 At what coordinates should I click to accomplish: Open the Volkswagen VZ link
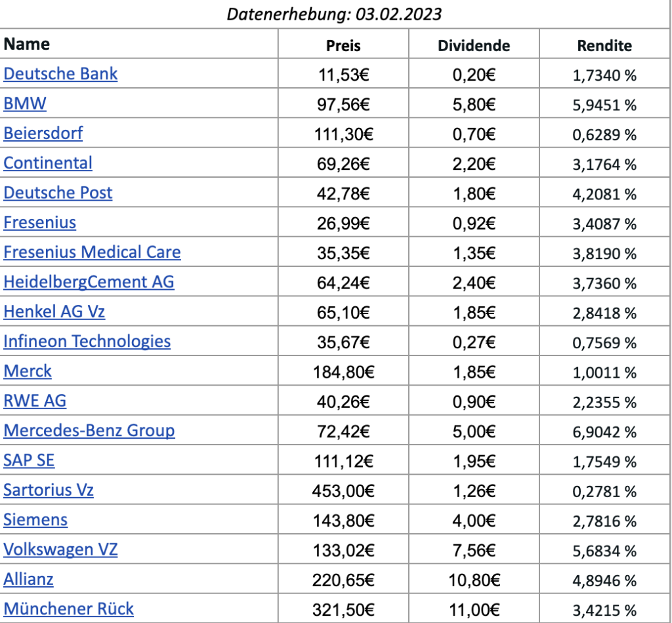(60, 550)
